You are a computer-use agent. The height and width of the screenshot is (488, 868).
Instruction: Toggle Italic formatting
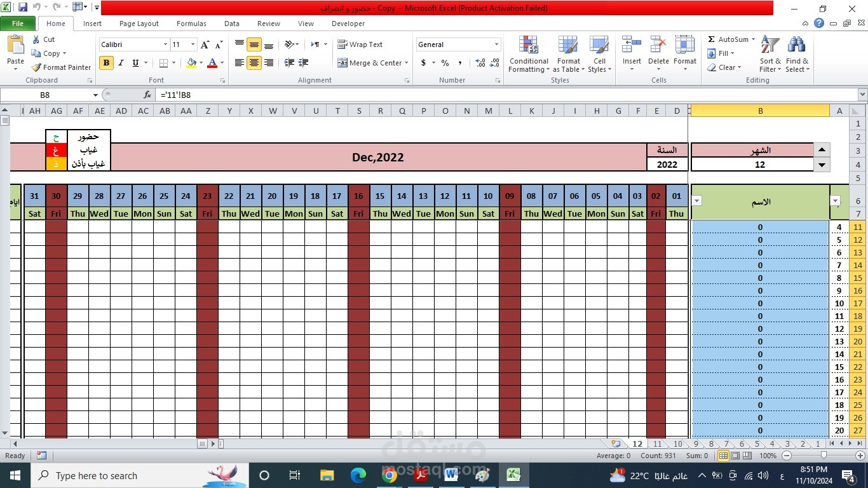pyautogui.click(x=121, y=63)
